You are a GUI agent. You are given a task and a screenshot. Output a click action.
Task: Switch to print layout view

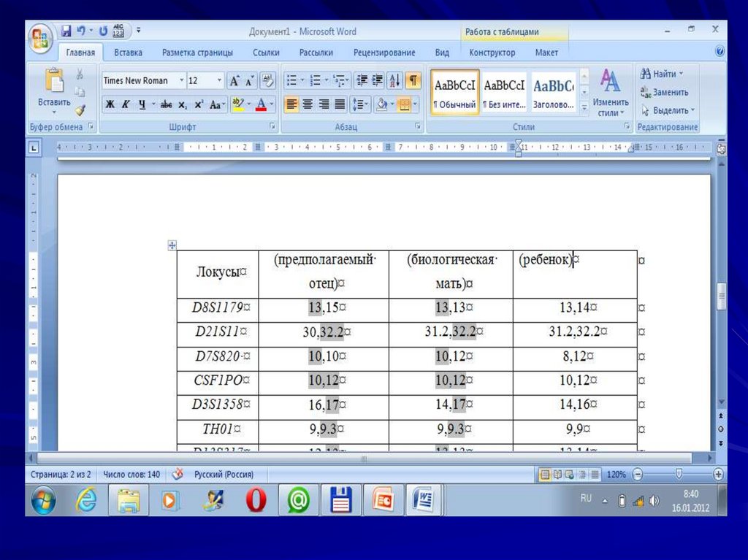click(x=544, y=475)
